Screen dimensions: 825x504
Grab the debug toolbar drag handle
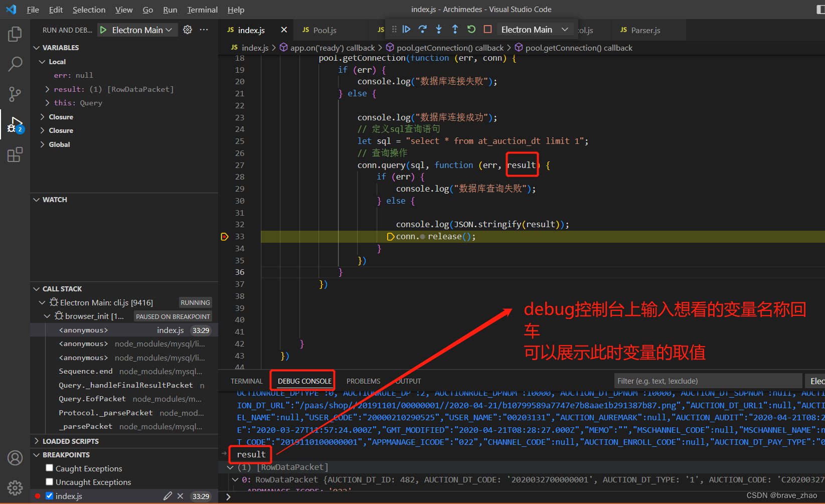tap(394, 30)
